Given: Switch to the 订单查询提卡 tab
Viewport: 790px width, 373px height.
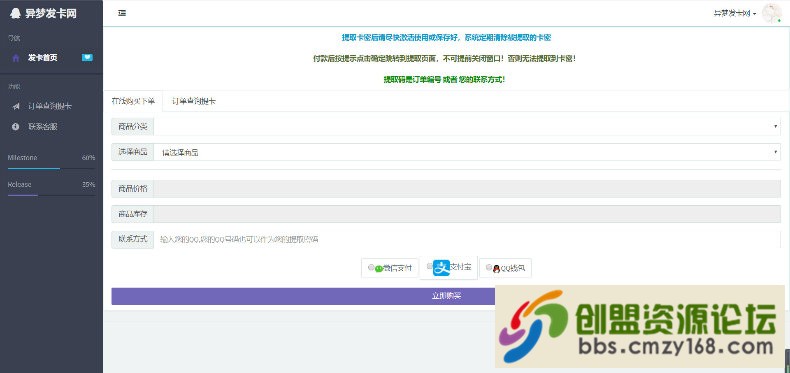Looking at the screenshot, I should click(x=194, y=101).
